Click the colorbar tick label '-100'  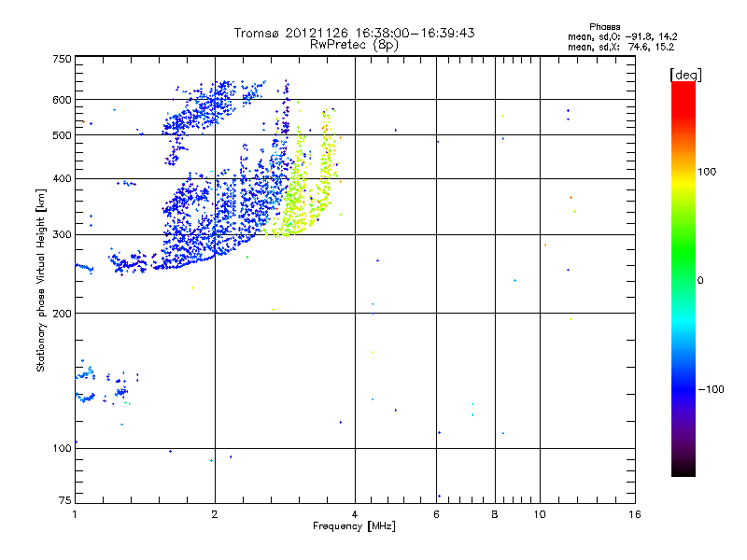tap(711, 389)
